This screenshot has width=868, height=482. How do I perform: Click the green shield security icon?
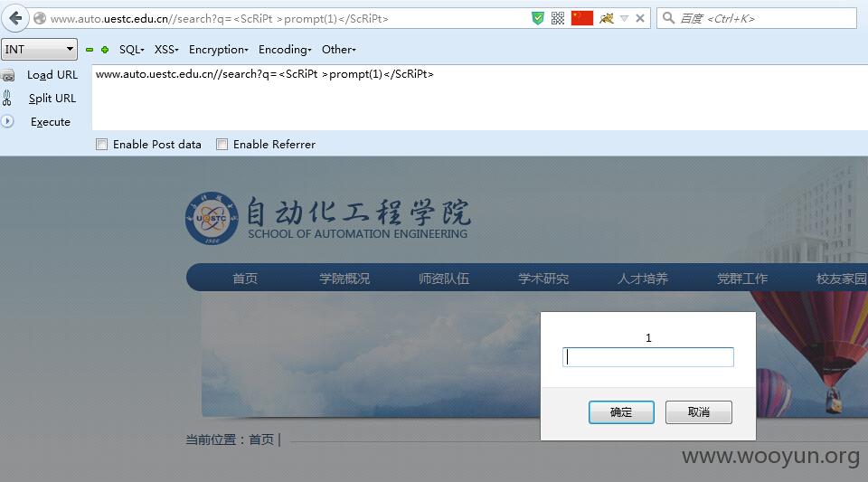[x=537, y=18]
